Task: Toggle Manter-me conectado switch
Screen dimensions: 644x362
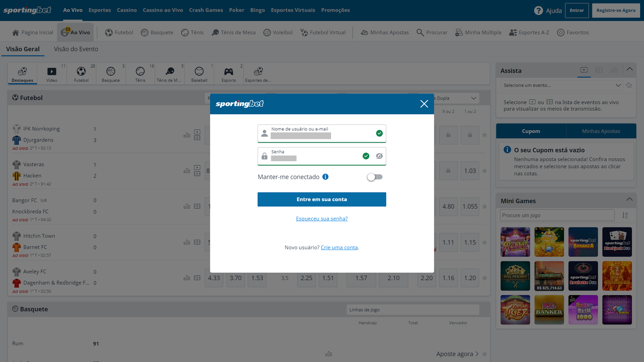Action: (x=375, y=177)
